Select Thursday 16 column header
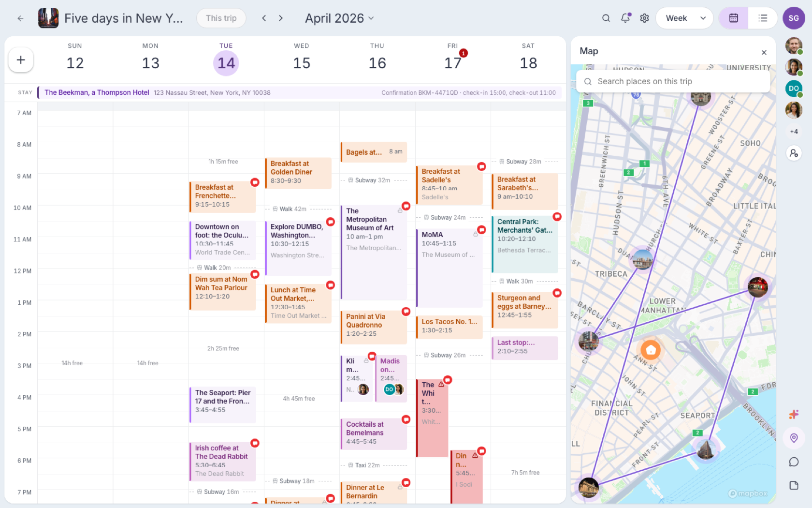This screenshot has height=508, width=812. 377,58
